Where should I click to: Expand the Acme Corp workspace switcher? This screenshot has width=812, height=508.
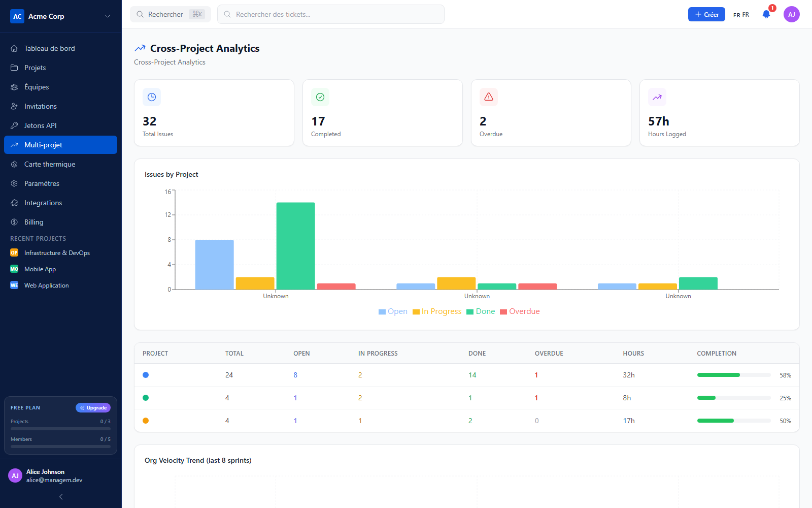[61, 16]
